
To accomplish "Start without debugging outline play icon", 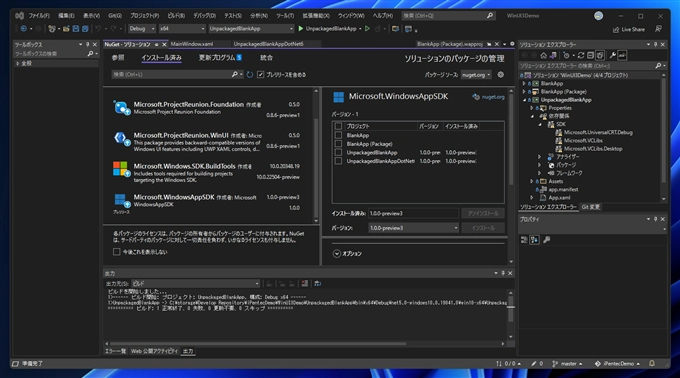I will [x=367, y=29].
